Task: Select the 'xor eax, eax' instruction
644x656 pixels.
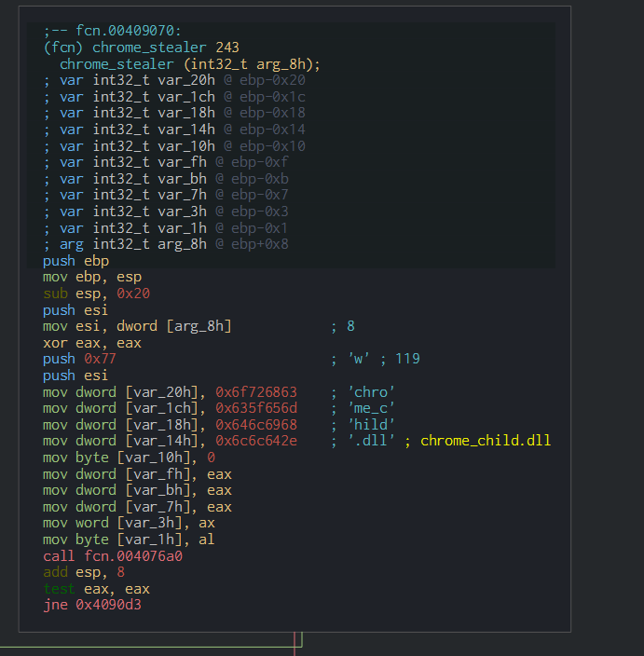Action: click(92, 343)
